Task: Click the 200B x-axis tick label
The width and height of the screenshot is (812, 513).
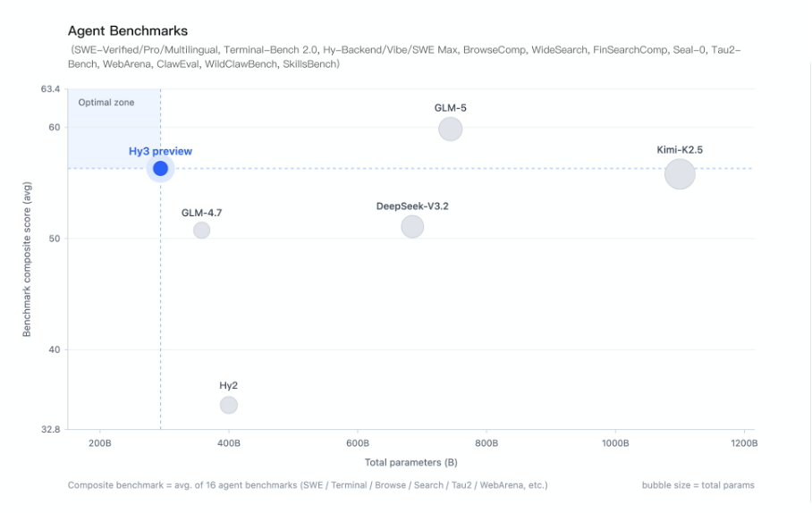Action: pyautogui.click(x=99, y=443)
